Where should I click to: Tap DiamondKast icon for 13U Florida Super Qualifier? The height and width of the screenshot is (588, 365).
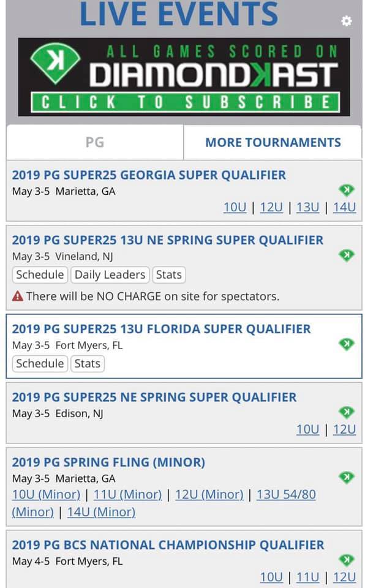346,344
